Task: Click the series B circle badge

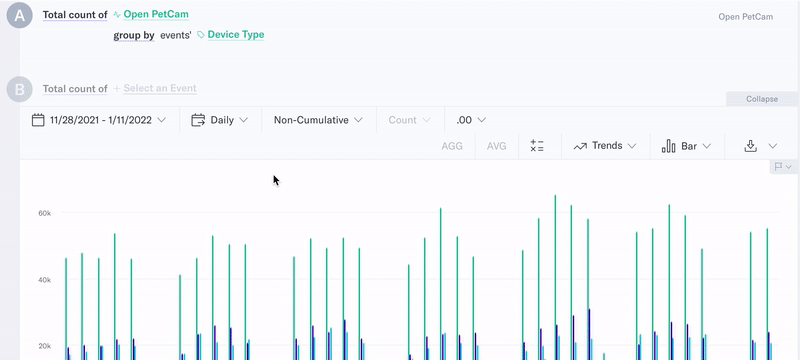Action: (x=19, y=89)
